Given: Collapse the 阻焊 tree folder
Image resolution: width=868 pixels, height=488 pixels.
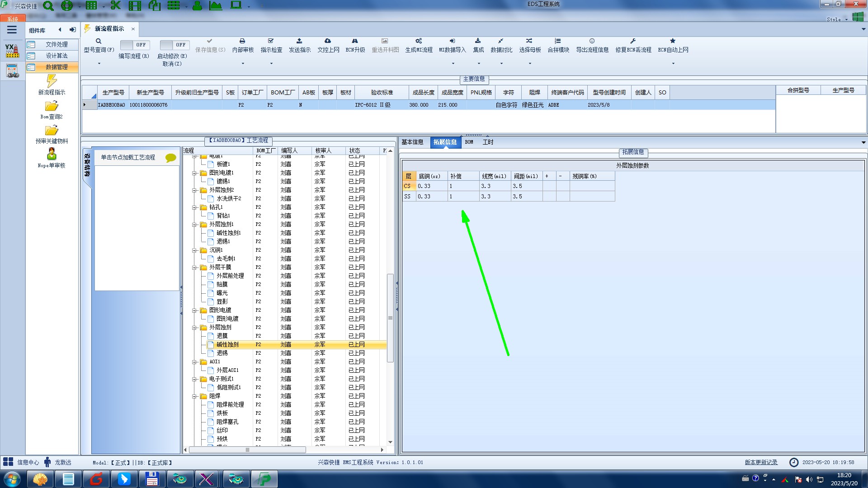Looking at the screenshot, I should tap(194, 396).
